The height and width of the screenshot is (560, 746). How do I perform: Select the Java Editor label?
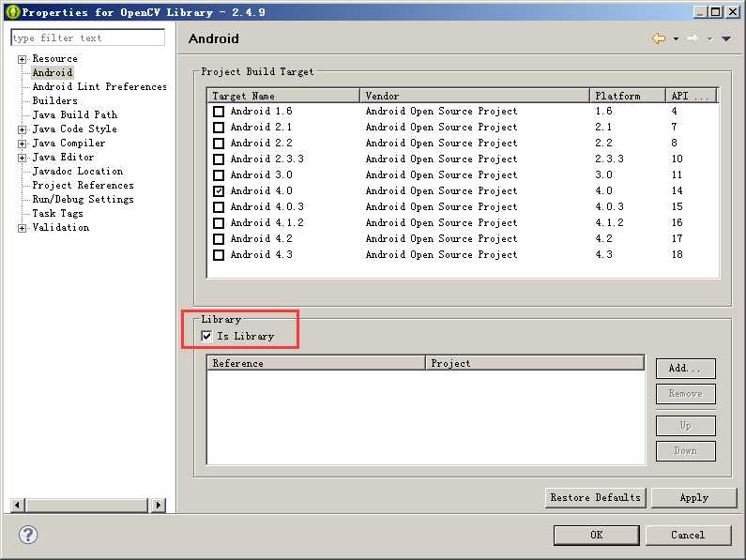pos(63,157)
